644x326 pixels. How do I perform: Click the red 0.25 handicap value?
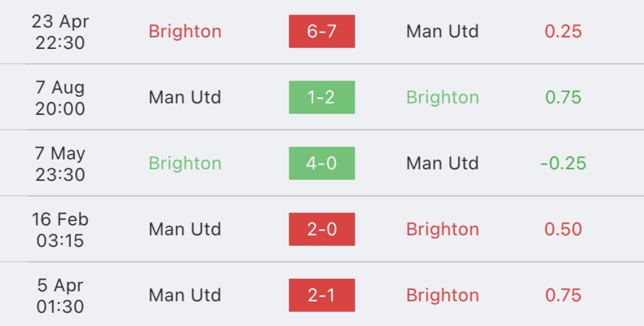click(563, 31)
